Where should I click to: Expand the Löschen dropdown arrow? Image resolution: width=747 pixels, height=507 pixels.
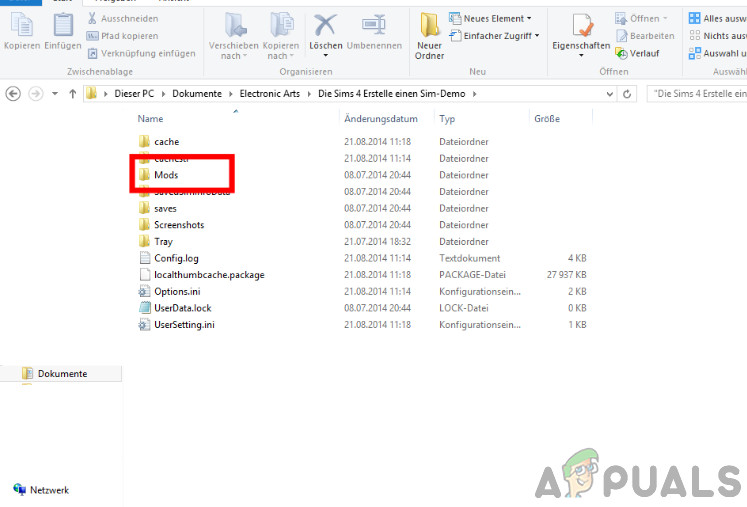(326, 56)
